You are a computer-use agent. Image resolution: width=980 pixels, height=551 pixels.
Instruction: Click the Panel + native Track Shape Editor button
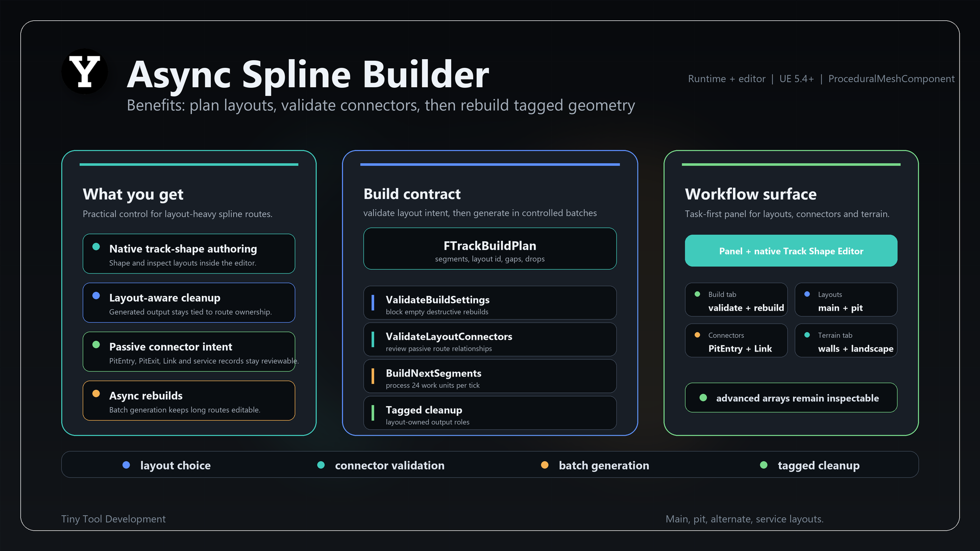tap(791, 251)
